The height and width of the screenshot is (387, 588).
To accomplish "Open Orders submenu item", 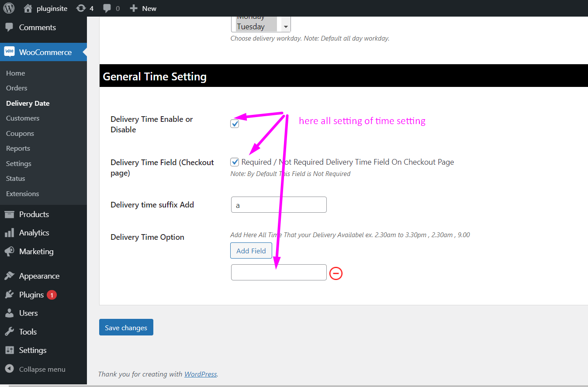I will pos(17,88).
